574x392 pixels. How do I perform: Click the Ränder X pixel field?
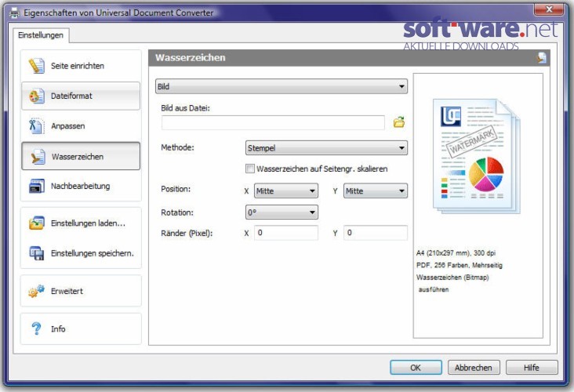pyautogui.click(x=286, y=233)
